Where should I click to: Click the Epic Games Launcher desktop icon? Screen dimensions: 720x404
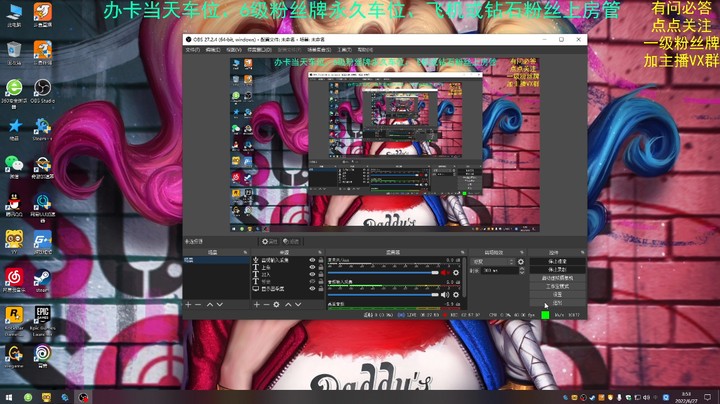point(42,321)
